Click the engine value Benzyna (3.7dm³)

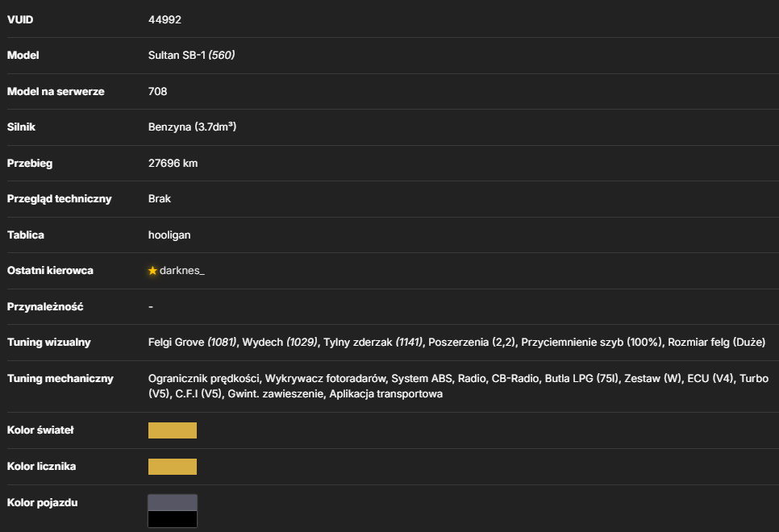pyautogui.click(x=192, y=127)
